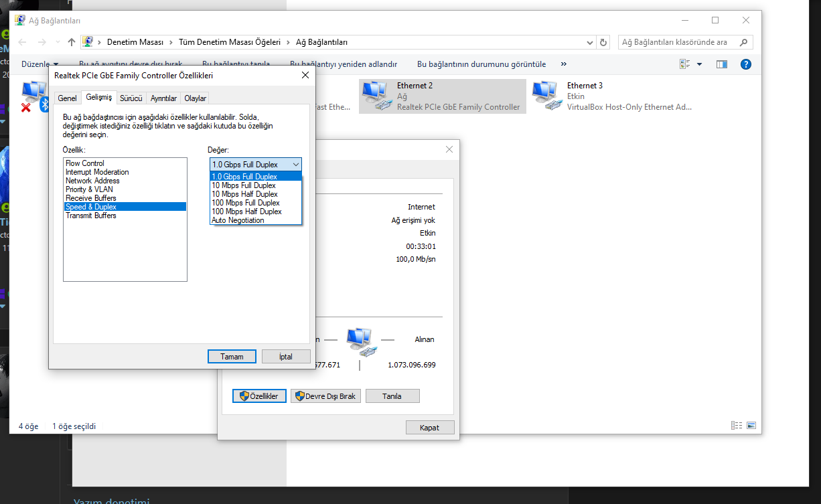This screenshot has width=821, height=504.
Task: Open the Help question mark icon
Action: [745, 64]
